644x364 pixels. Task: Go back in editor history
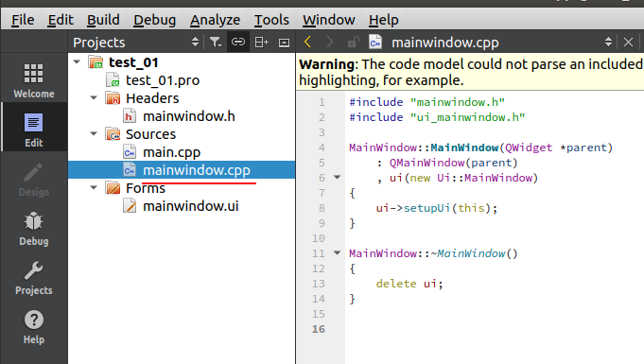tap(307, 42)
